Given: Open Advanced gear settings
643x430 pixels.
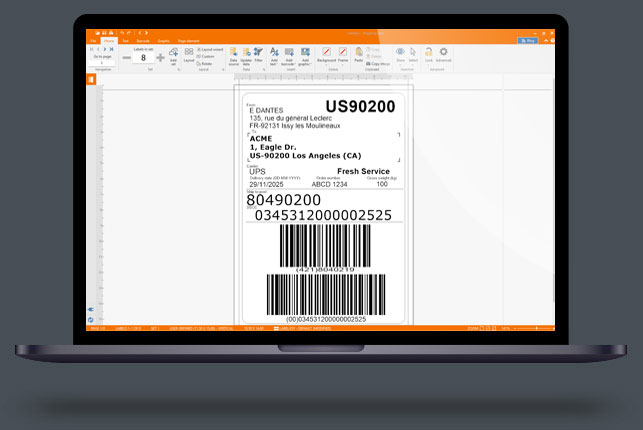Looking at the screenshot, I should click(x=443, y=52).
